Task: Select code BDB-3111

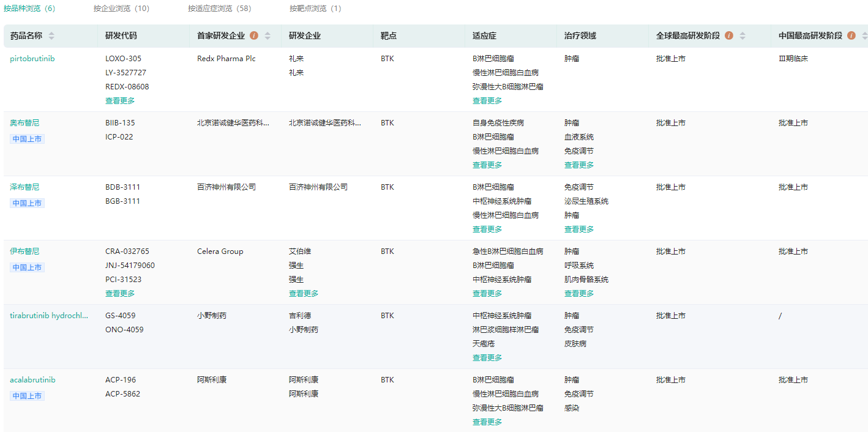Action: (x=122, y=187)
